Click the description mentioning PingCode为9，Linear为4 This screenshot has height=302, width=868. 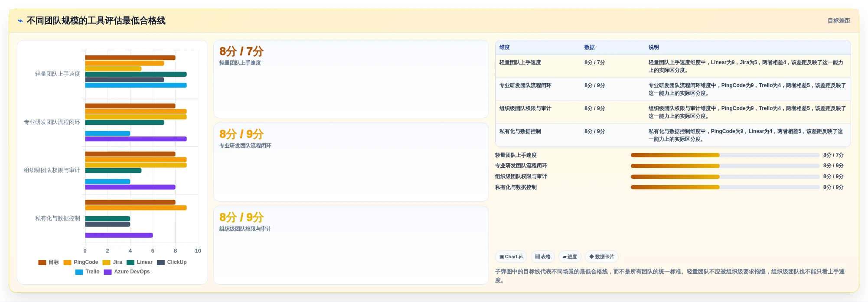(746, 135)
